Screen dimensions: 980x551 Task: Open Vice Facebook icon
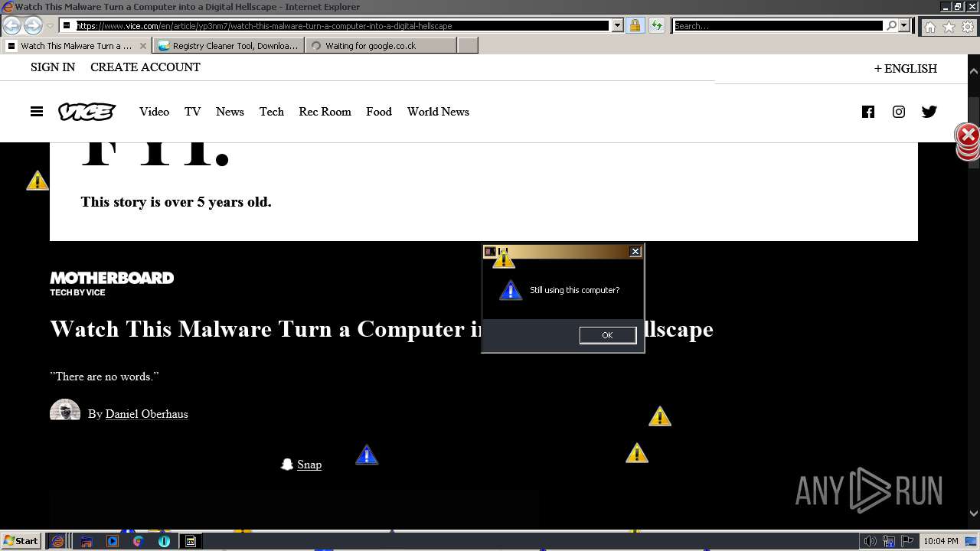(x=868, y=112)
